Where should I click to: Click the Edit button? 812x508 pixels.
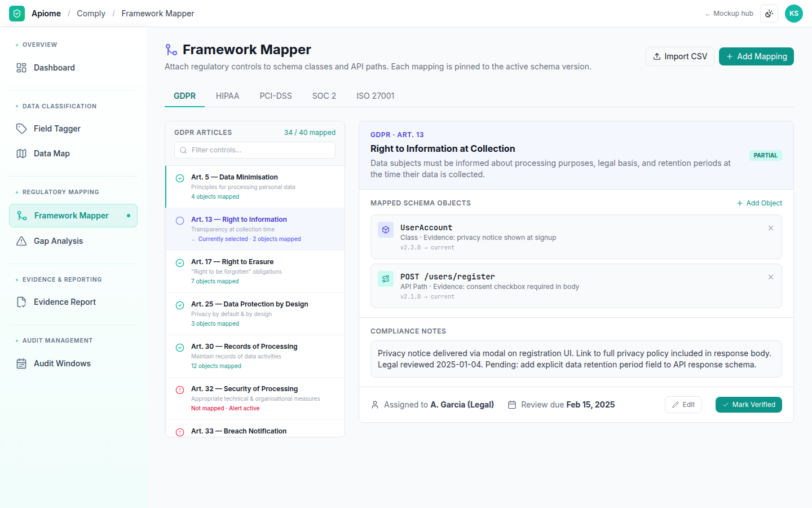(683, 405)
